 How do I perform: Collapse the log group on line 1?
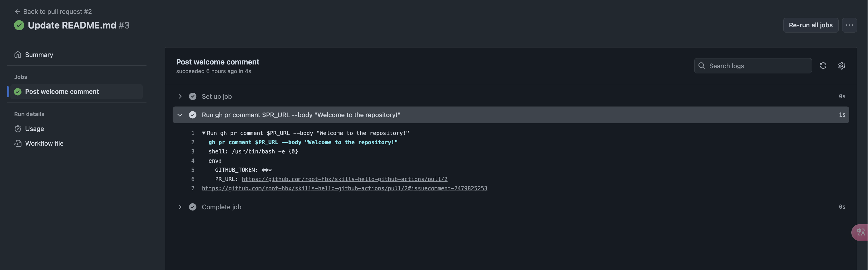click(204, 133)
